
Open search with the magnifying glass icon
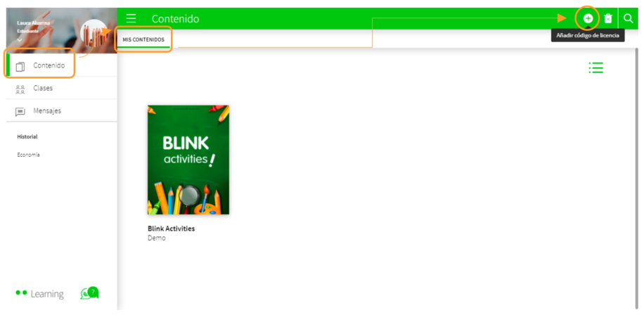pyautogui.click(x=629, y=18)
